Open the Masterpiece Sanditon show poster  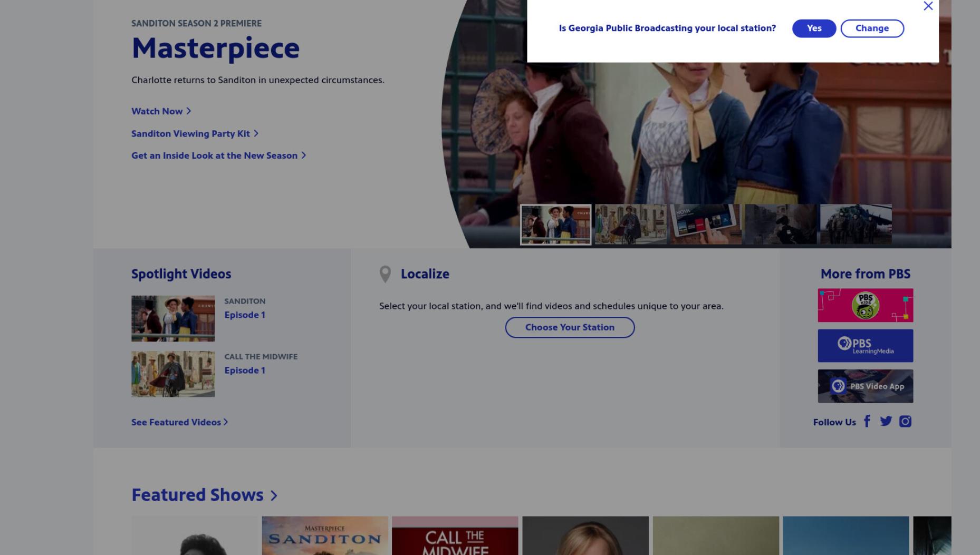[325, 535]
